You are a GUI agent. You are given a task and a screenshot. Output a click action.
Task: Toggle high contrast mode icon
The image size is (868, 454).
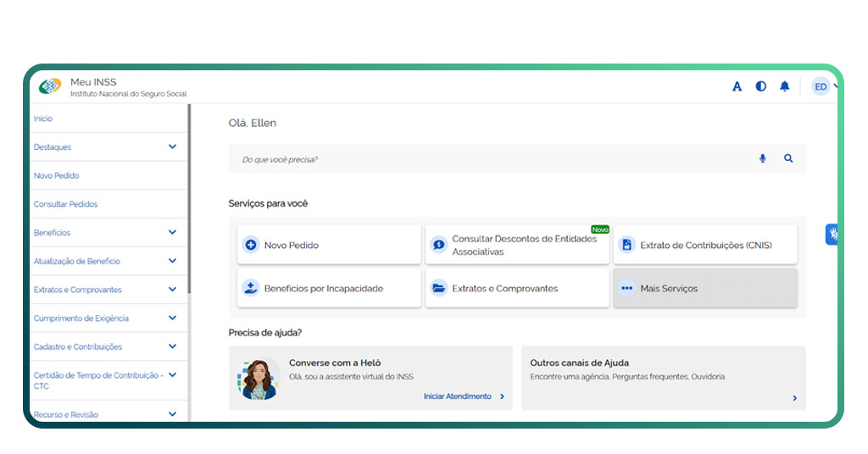tap(760, 86)
